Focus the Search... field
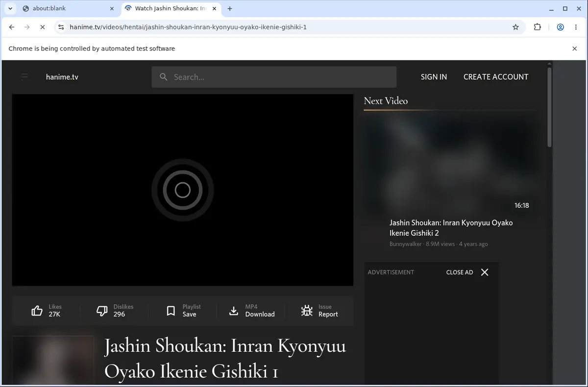Image resolution: width=588 pixels, height=387 pixels. click(274, 77)
